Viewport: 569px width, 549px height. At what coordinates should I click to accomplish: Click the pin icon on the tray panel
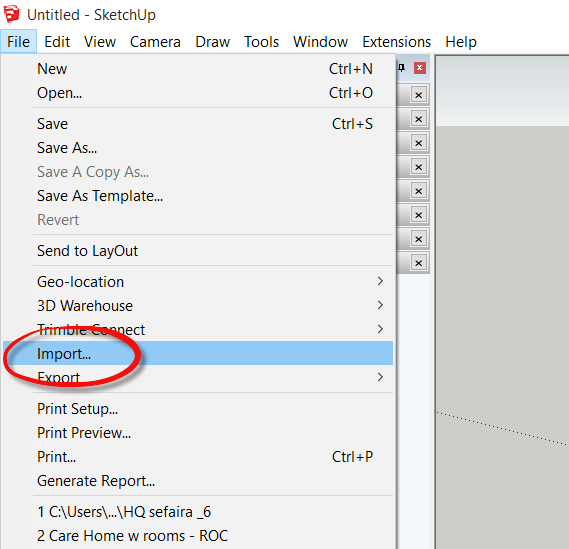[x=401, y=67]
